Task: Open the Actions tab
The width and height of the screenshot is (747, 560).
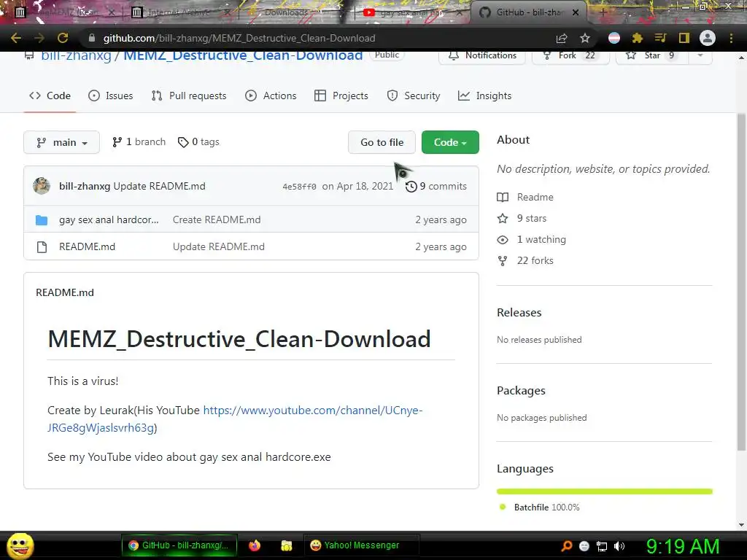Action: coord(271,96)
